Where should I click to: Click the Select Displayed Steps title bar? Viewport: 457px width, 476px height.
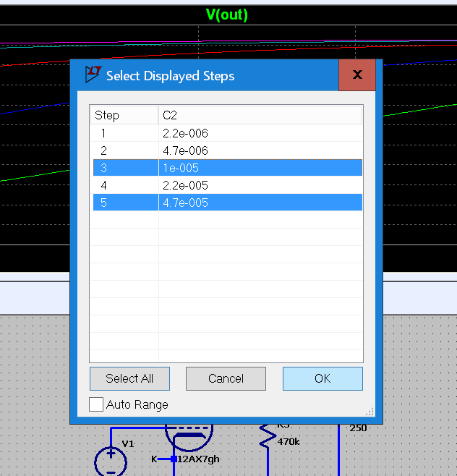click(217, 75)
